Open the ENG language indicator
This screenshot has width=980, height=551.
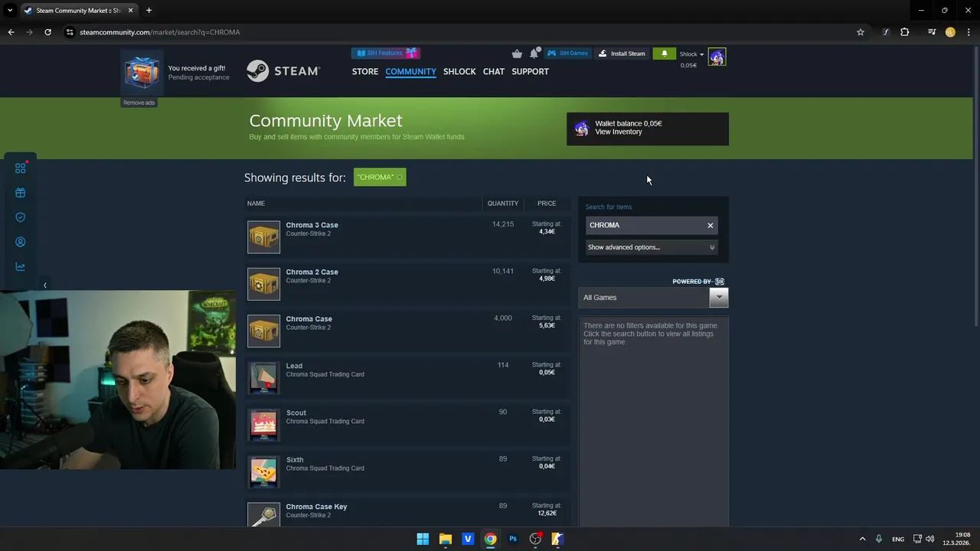pos(898,539)
